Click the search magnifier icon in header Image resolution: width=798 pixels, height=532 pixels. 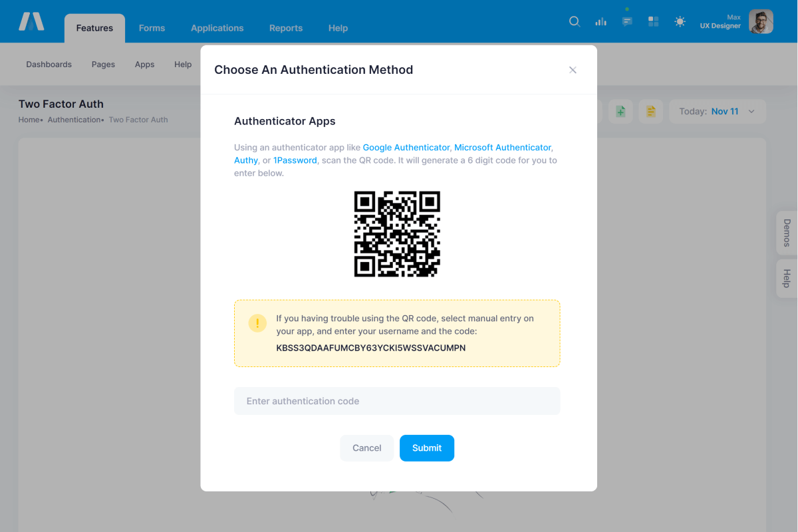(x=575, y=21)
